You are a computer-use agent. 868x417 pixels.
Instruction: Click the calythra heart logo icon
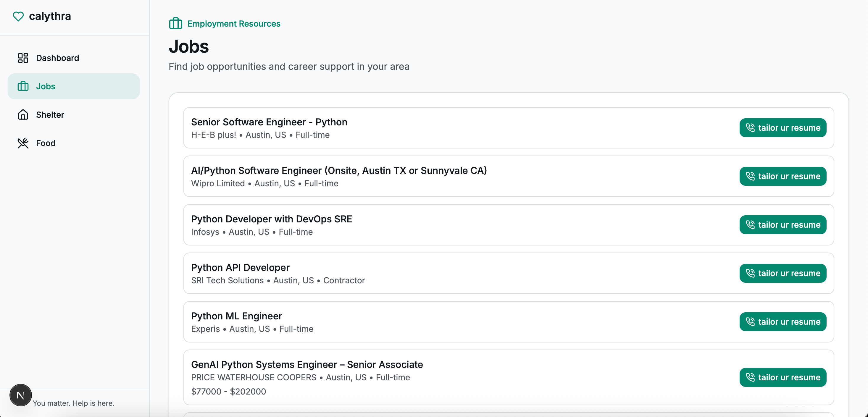pyautogui.click(x=18, y=16)
